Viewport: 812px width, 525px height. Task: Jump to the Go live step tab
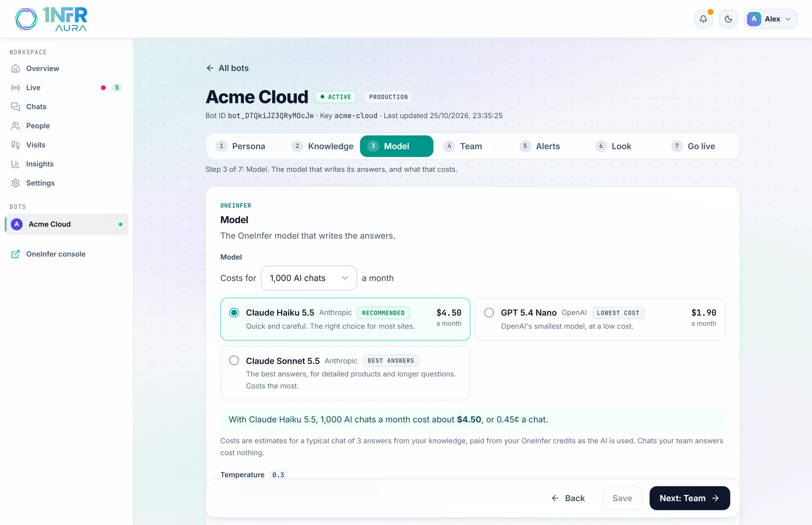(x=700, y=146)
